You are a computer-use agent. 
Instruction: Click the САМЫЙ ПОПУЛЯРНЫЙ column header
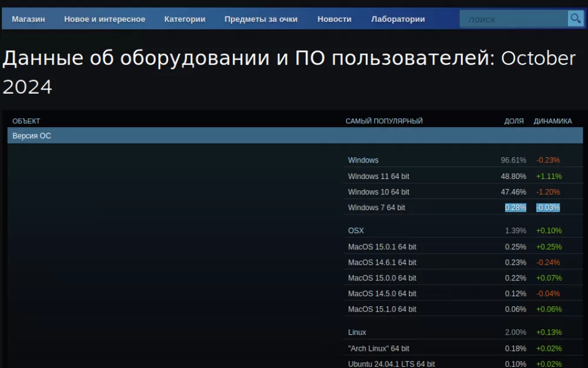[x=384, y=121]
